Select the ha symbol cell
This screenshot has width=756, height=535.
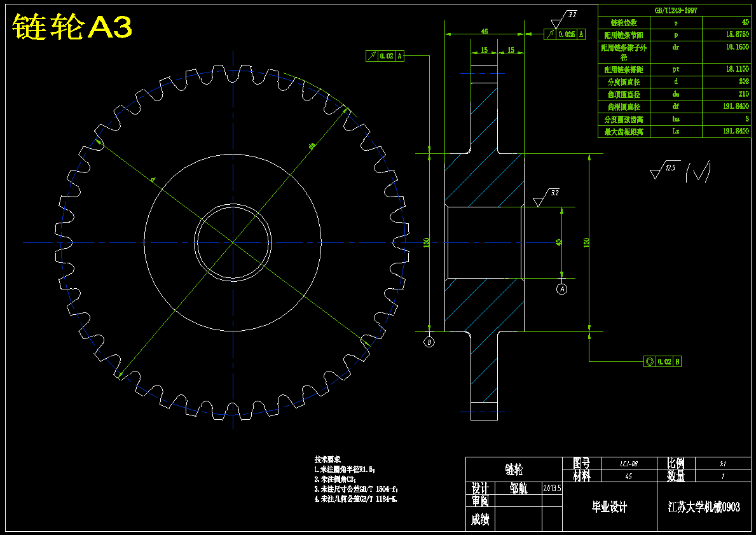point(676,119)
